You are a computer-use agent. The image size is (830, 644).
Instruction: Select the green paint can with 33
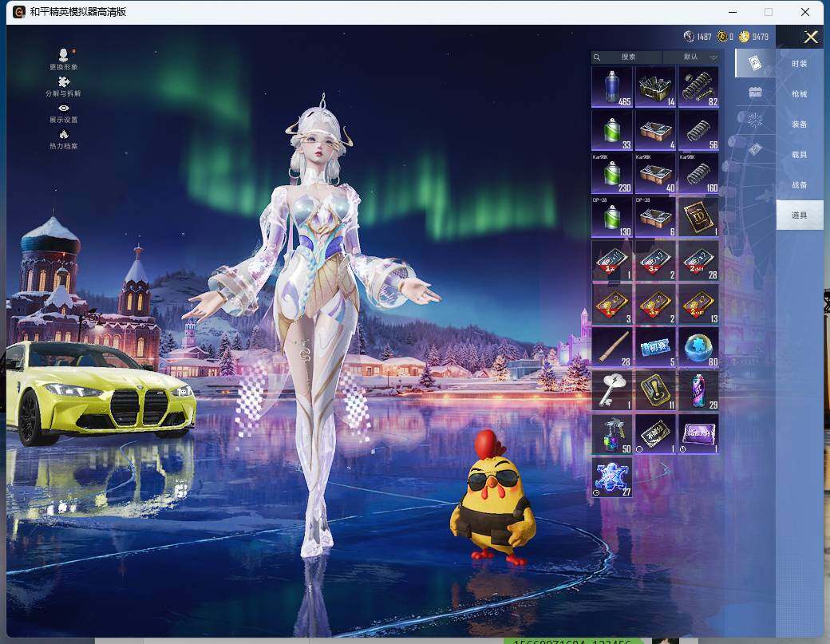(612, 130)
